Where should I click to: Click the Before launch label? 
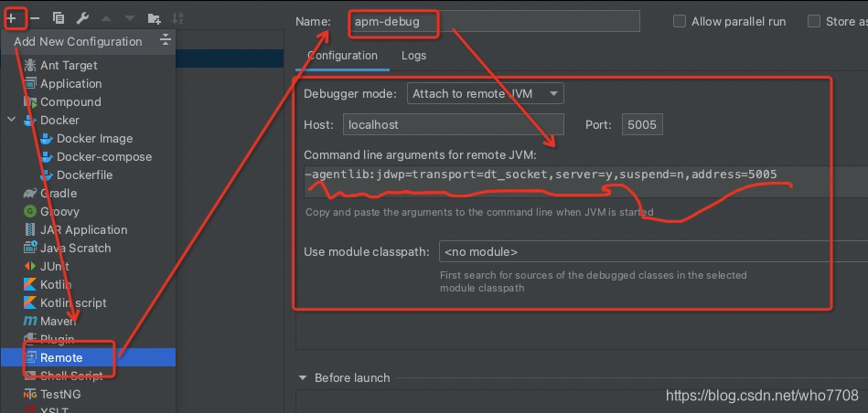pos(352,378)
